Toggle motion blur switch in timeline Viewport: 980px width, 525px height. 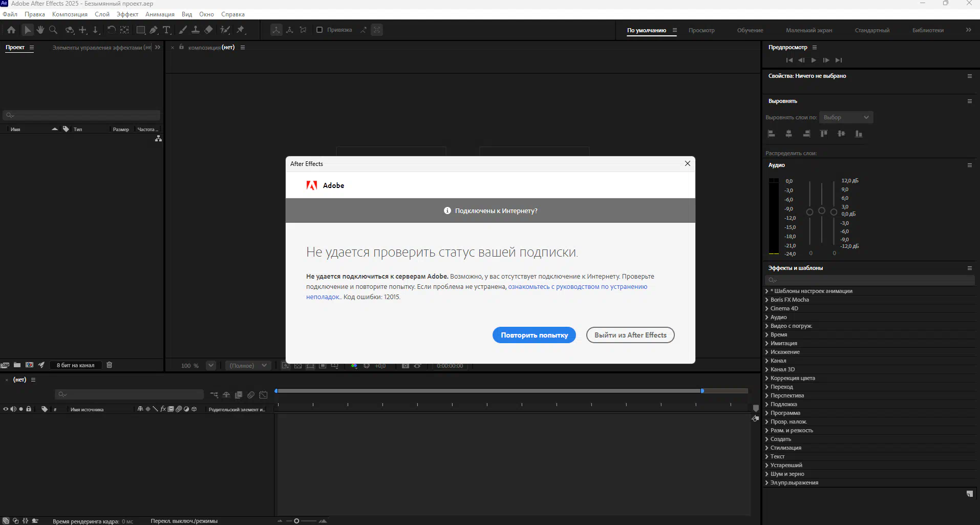tap(251, 395)
